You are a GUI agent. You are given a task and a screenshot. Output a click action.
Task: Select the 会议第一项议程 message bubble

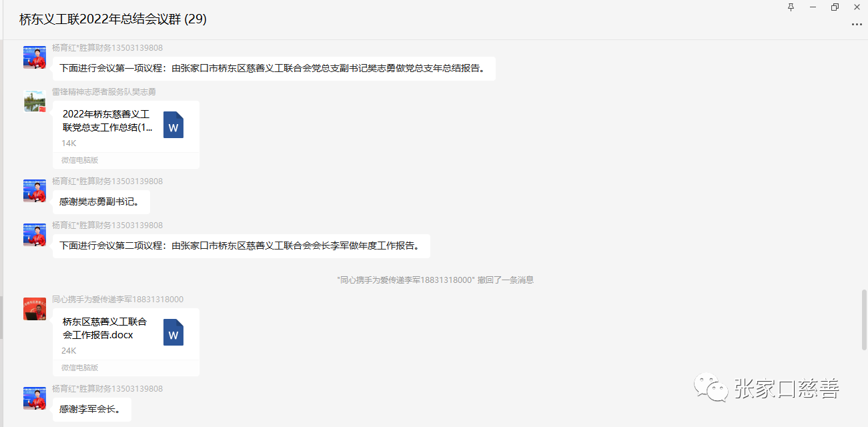coord(274,68)
